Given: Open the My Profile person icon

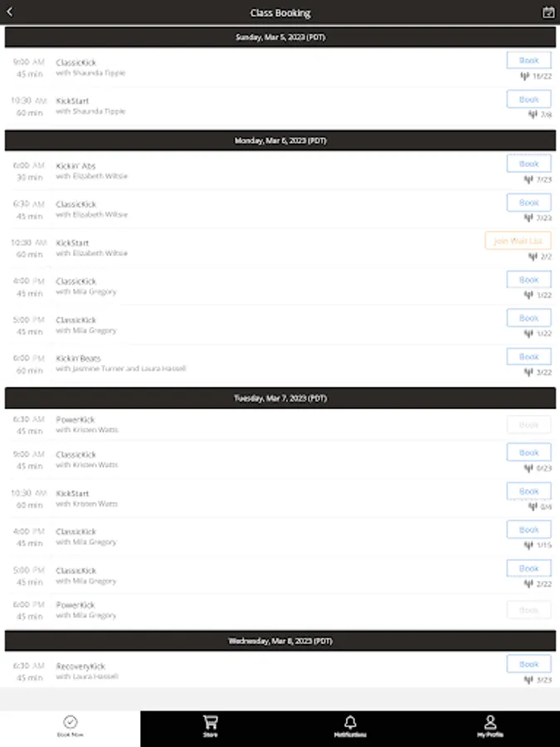Looking at the screenshot, I should click(490, 722).
